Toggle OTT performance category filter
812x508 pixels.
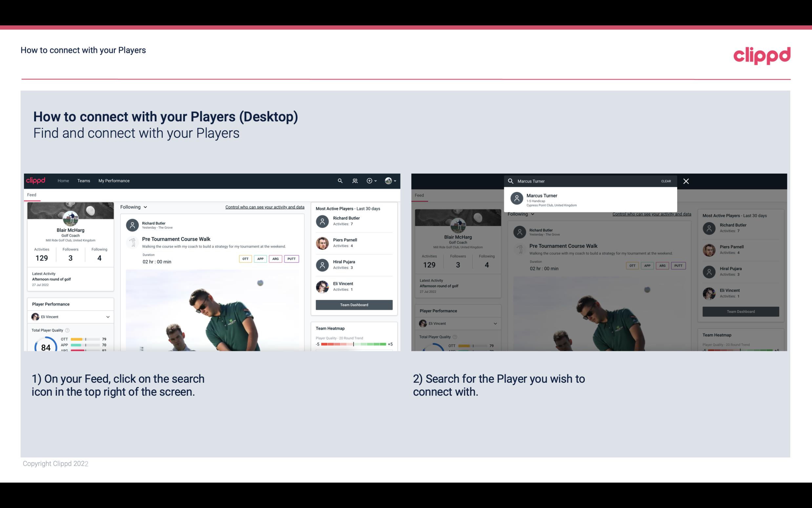coord(244,259)
